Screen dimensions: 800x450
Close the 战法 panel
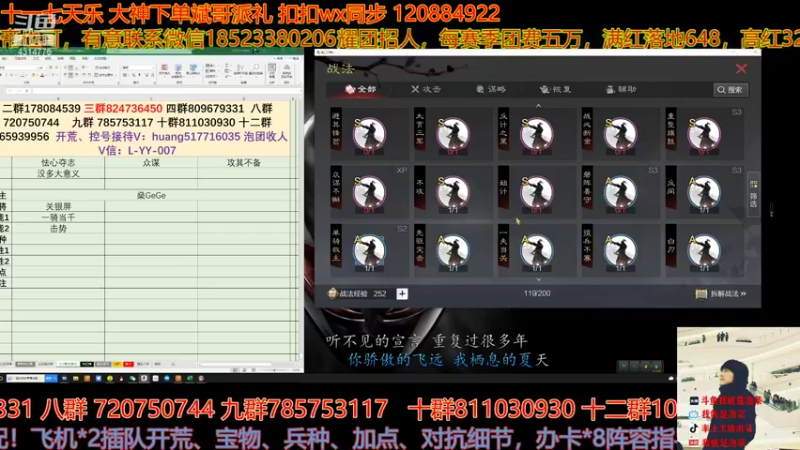pos(741,68)
